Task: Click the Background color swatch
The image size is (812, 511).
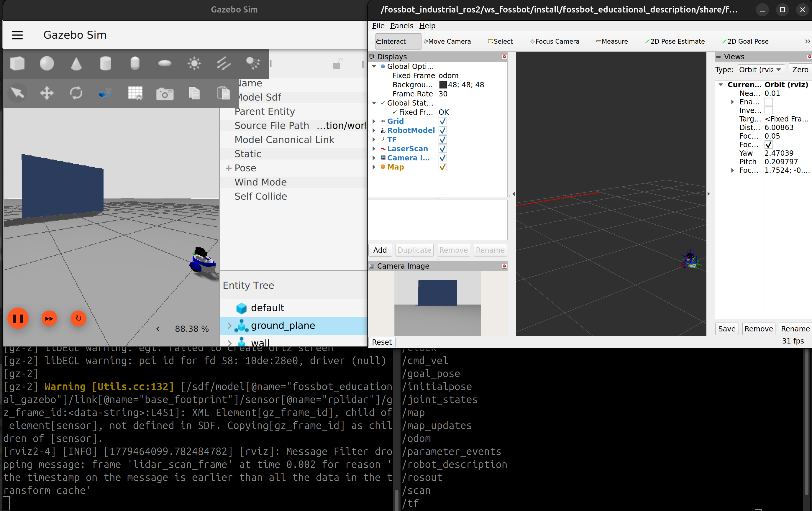Action: click(443, 85)
